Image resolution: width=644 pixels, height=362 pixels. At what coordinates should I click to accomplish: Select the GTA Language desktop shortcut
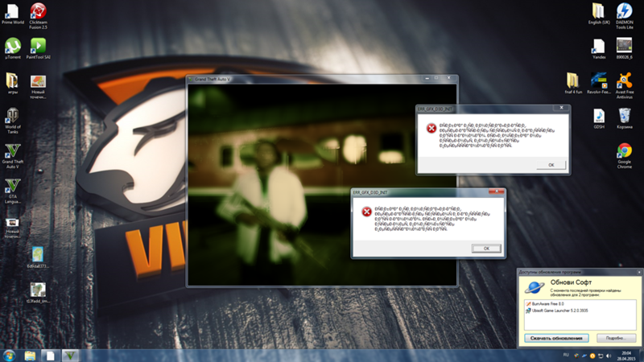pos(12,191)
